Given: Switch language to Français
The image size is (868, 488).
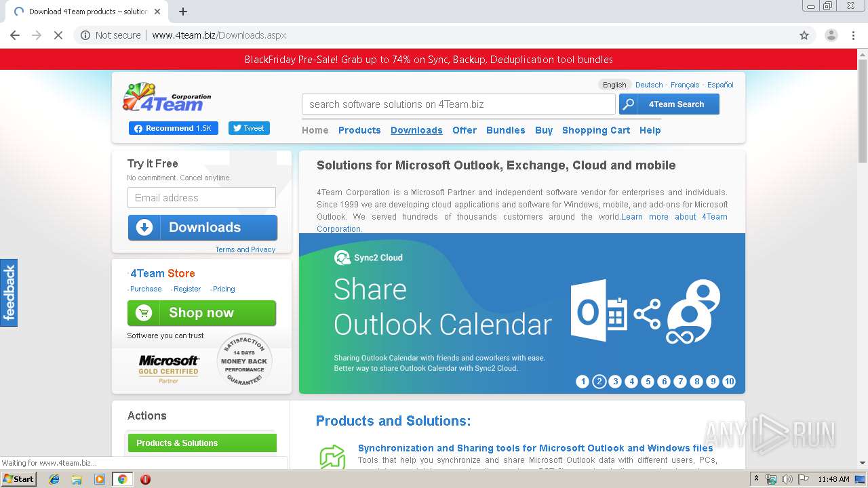Looking at the screenshot, I should coord(685,85).
